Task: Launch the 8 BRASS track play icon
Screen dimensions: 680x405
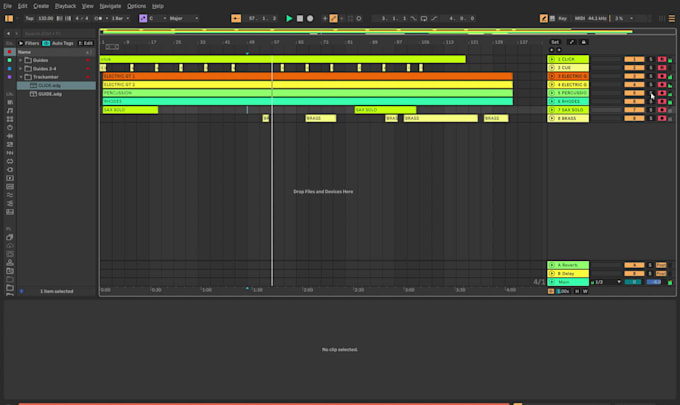Action: click(x=552, y=118)
